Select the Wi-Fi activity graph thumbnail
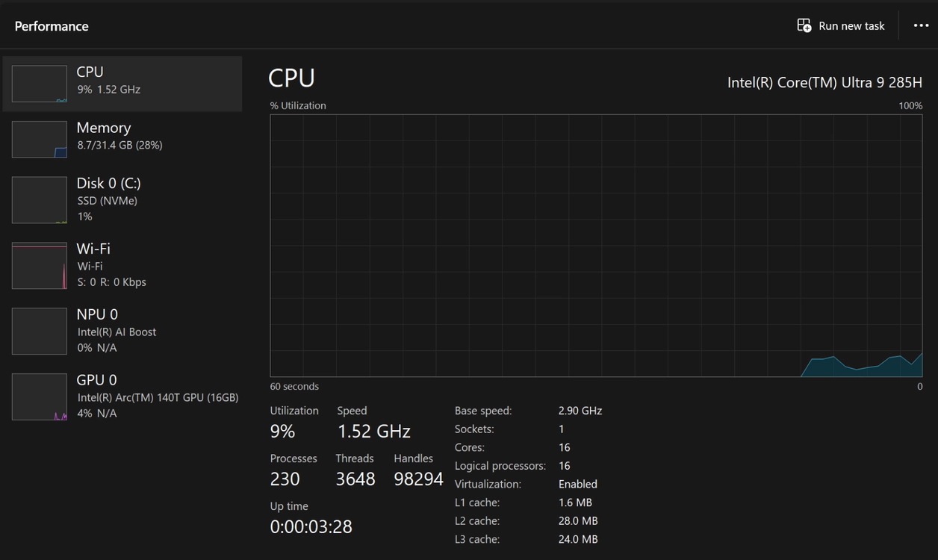This screenshot has height=560, width=938. [x=39, y=266]
